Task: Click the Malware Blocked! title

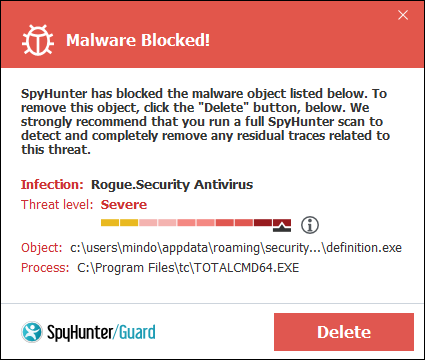Action: pyautogui.click(x=138, y=40)
